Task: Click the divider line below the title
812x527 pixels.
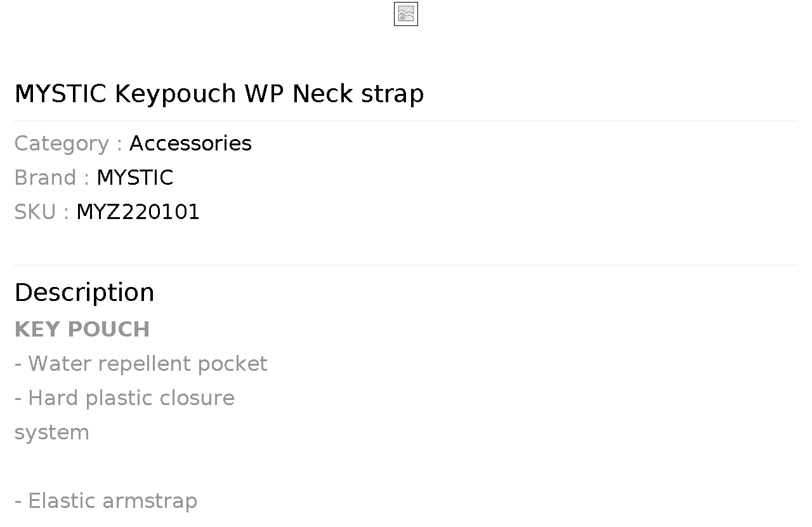Action: [406, 121]
